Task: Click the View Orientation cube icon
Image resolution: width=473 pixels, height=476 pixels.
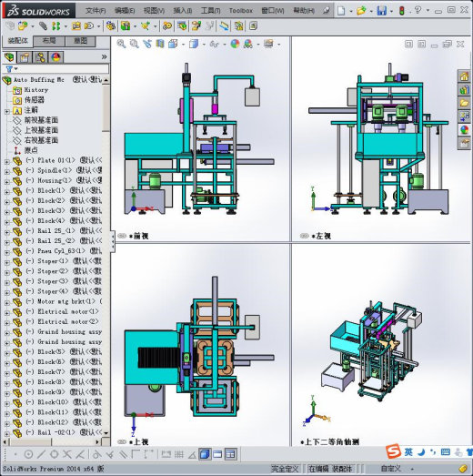Action: coord(173,44)
